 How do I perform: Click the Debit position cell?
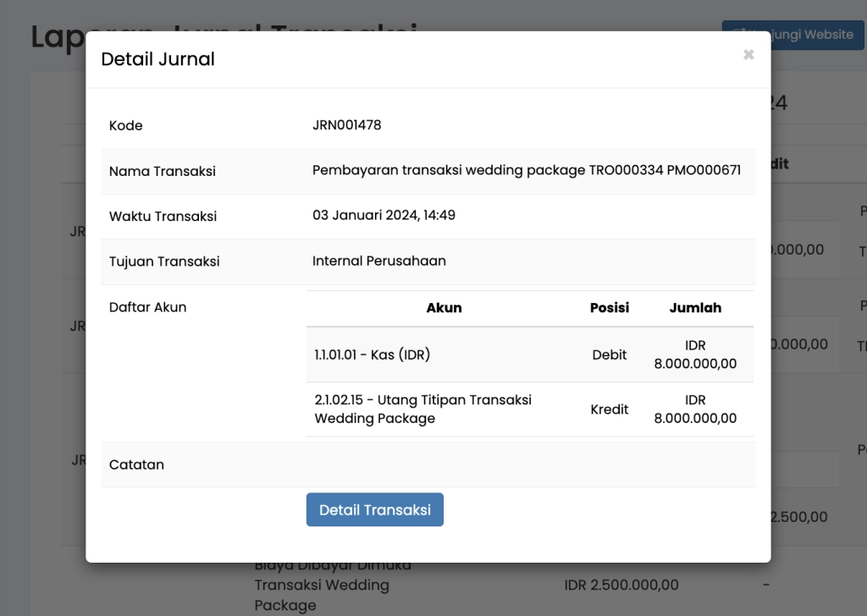tap(609, 355)
